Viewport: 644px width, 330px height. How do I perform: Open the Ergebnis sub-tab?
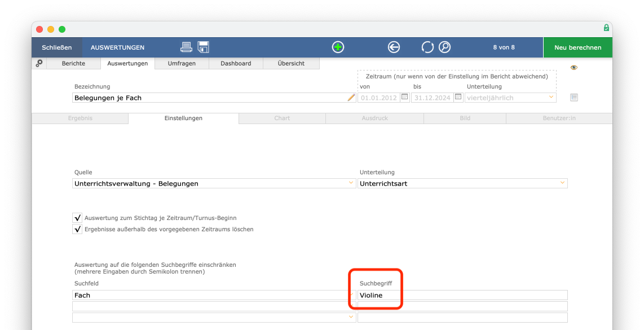click(x=80, y=118)
